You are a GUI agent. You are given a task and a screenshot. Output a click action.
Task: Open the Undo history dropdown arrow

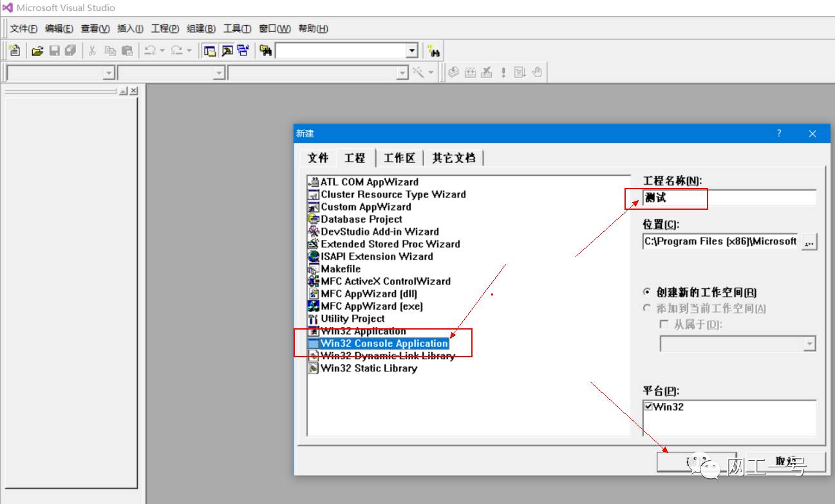[x=162, y=51]
